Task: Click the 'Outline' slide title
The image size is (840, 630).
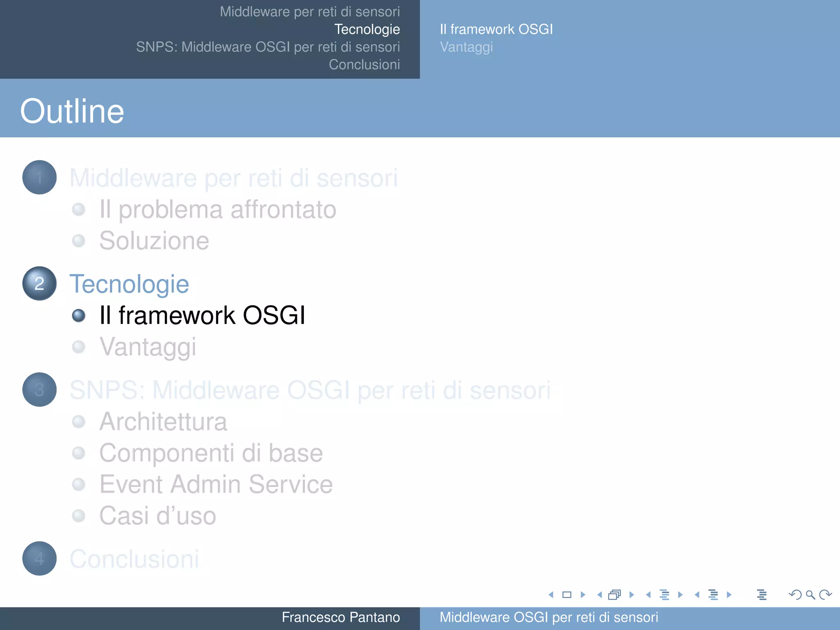Action: coord(72,111)
